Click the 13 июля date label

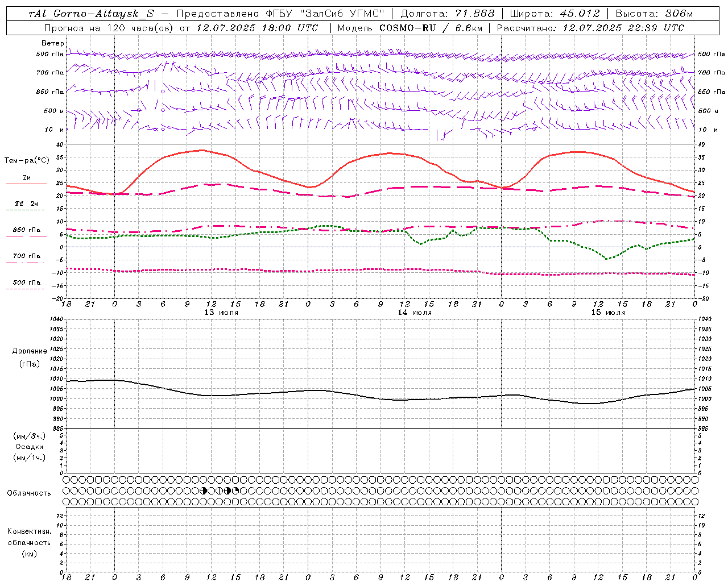pos(221,313)
